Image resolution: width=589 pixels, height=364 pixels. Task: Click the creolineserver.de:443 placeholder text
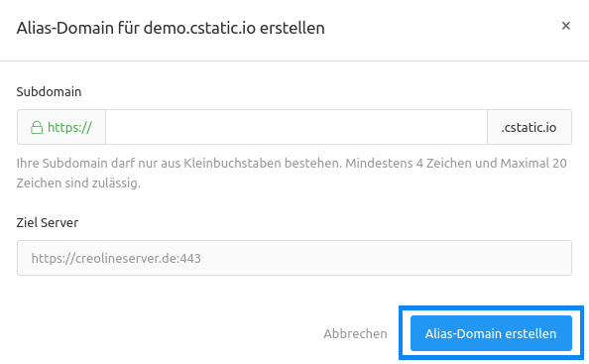pyautogui.click(x=116, y=258)
